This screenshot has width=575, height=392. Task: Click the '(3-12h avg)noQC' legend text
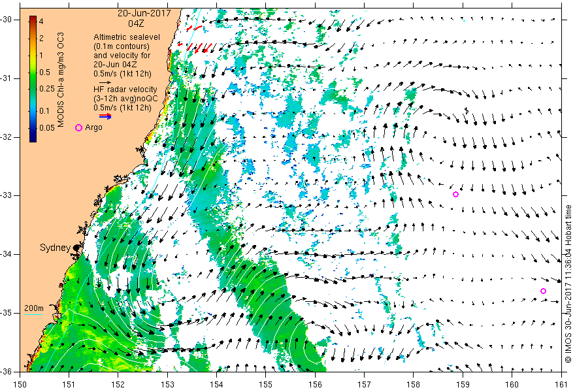125,99
